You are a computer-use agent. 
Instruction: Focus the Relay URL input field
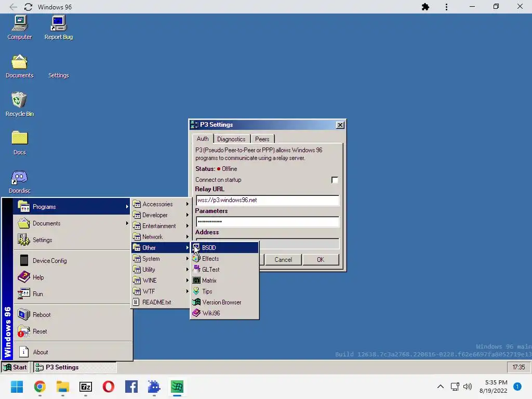[x=268, y=200]
